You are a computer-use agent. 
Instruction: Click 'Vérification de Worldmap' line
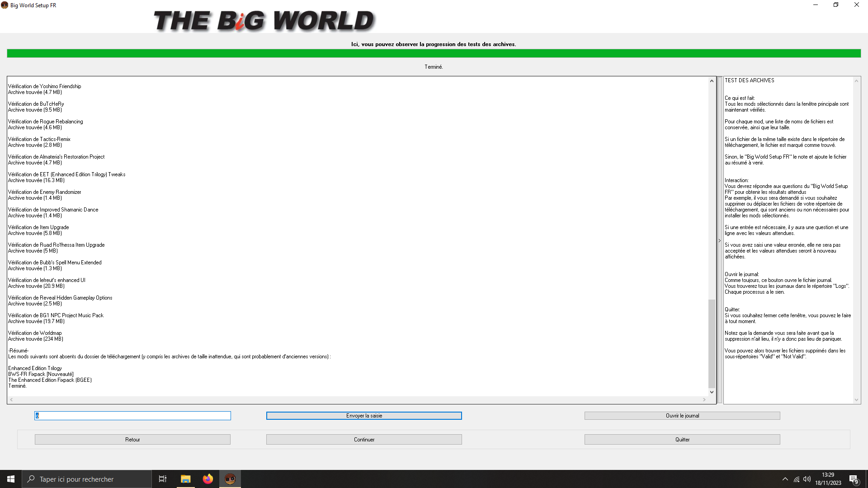click(35, 333)
